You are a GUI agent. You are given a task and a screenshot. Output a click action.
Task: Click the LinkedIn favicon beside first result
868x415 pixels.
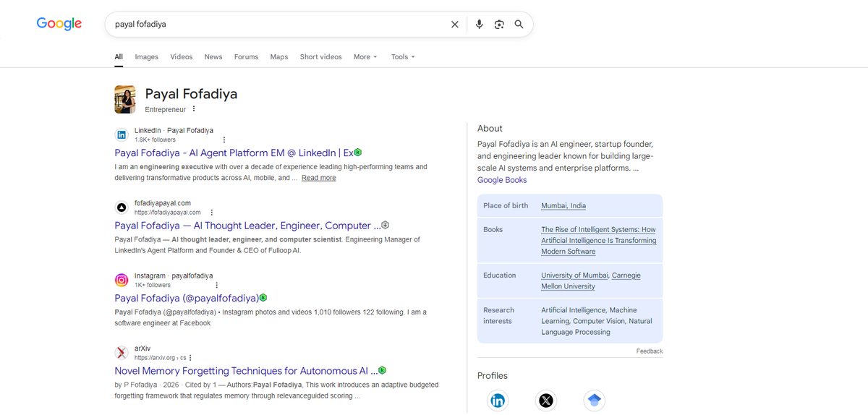122,134
